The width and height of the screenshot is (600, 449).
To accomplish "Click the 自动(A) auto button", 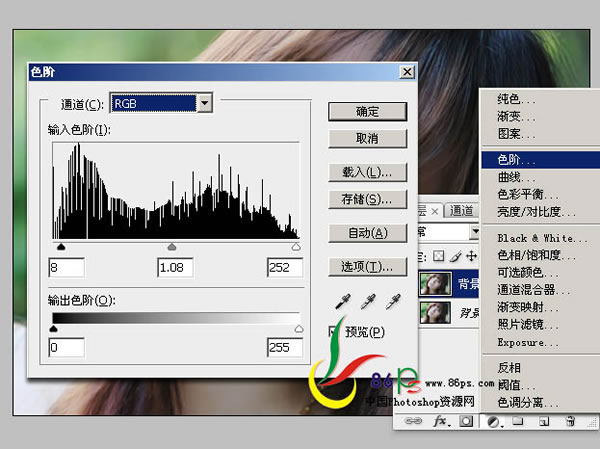I will [x=367, y=233].
